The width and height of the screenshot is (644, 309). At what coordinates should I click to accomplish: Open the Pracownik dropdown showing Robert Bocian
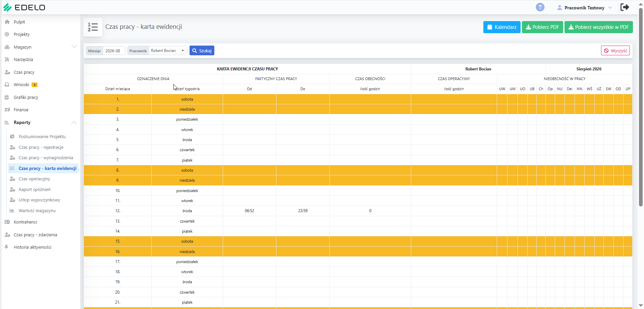click(168, 51)
